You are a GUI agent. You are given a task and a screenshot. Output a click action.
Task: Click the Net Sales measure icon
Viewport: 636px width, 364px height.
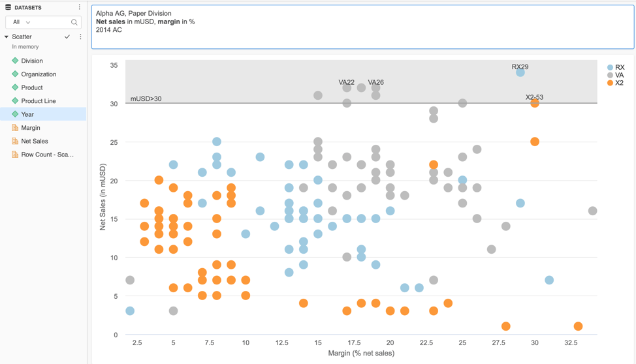click(15, 141)
